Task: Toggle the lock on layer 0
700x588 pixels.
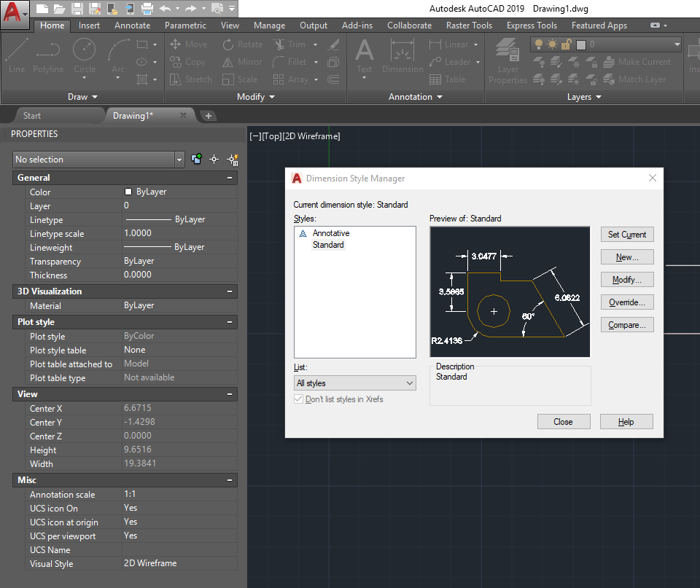Action: click(x=567, y=44)
